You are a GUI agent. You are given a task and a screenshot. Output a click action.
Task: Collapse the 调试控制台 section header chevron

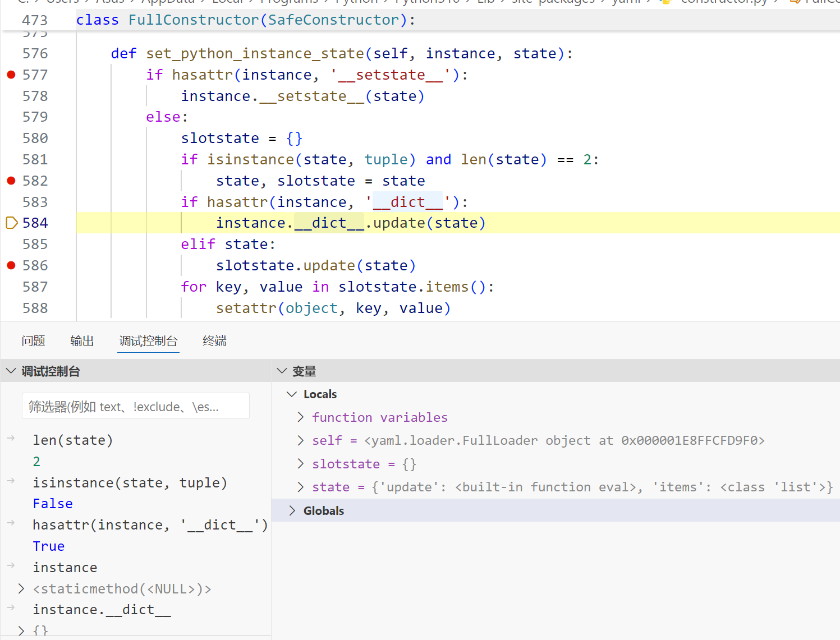(11, 371)
